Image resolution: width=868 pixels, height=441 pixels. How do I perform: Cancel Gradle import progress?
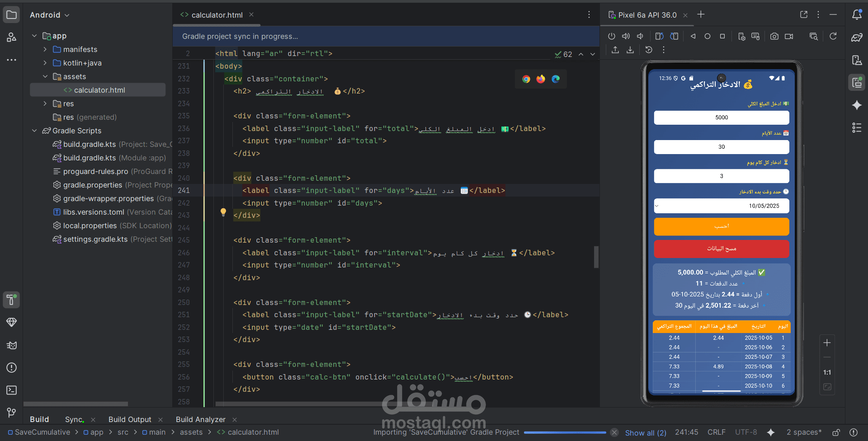click(614, 432)
